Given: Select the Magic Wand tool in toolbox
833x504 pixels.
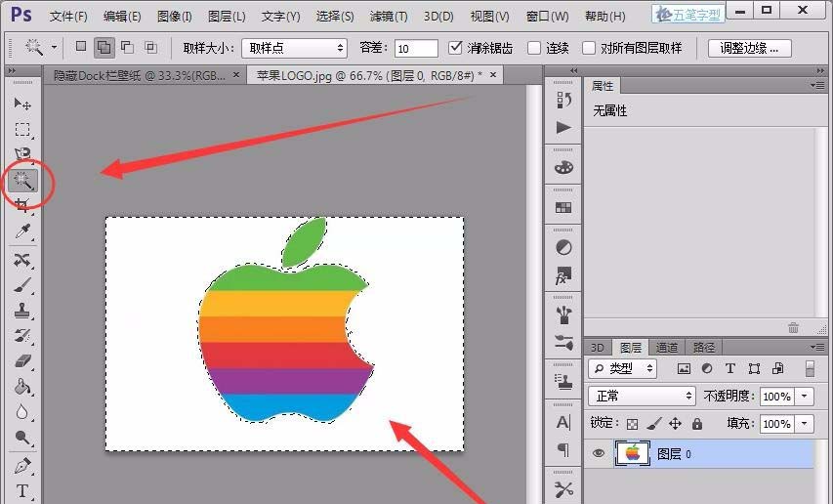Looking at the screenshot, I should [x=22, y=181].
